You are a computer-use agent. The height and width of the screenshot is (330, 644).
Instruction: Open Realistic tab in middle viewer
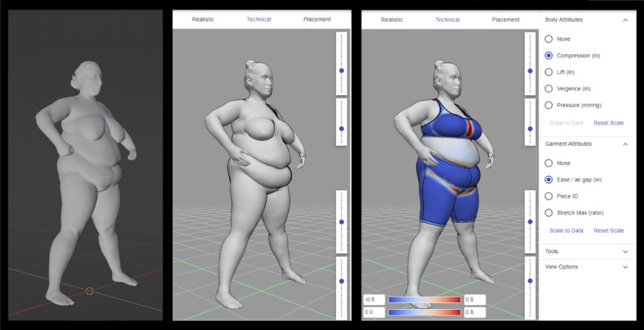tap(203, 20)
